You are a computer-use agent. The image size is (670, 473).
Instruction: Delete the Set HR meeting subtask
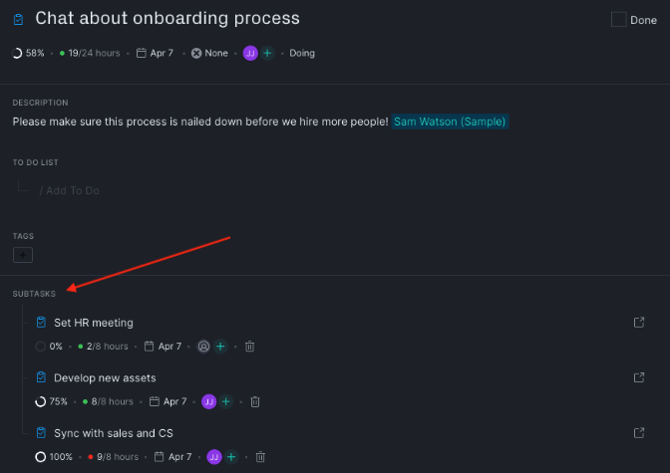point(250,346)
